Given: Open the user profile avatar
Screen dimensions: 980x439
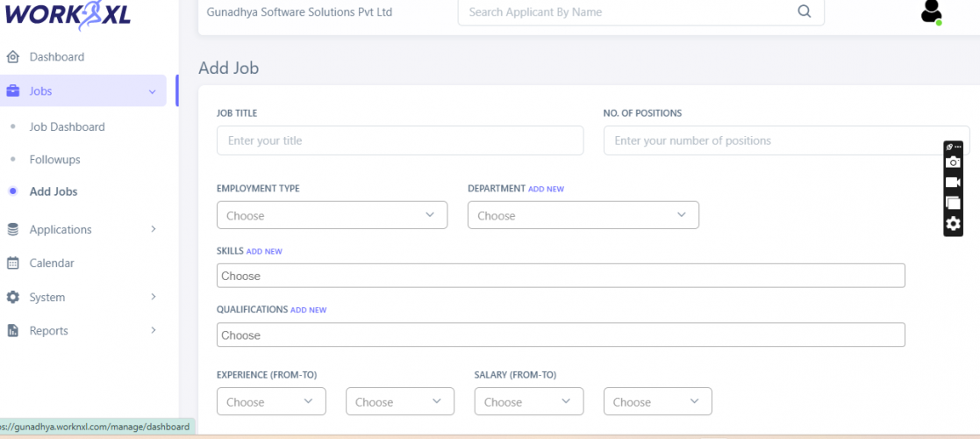Looking at the screenshot, I should 931,12.
